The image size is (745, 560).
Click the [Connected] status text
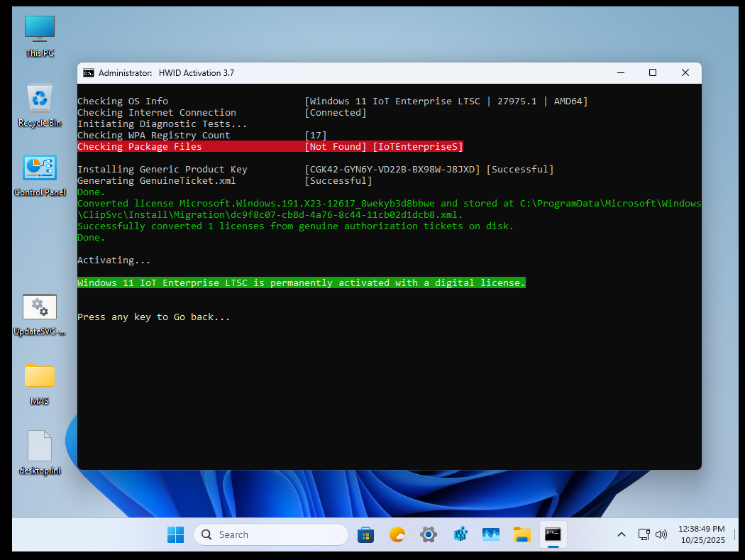(336, 113)
